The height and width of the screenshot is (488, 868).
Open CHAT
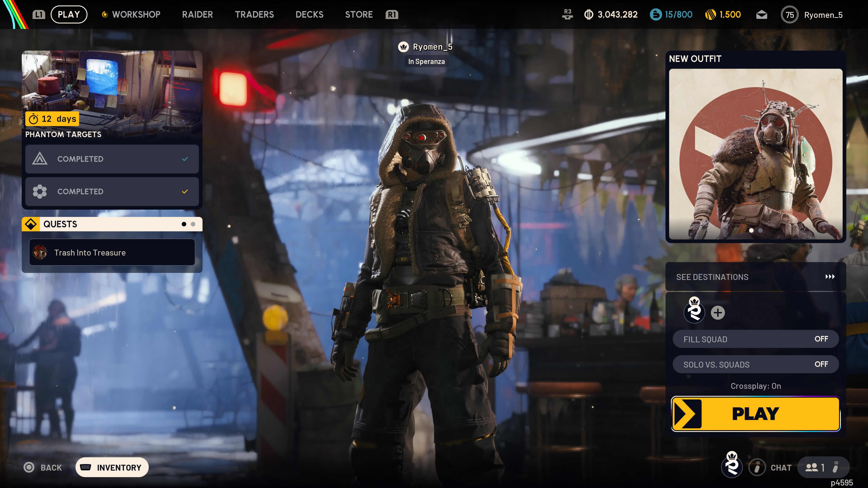[x=781, y=468]
